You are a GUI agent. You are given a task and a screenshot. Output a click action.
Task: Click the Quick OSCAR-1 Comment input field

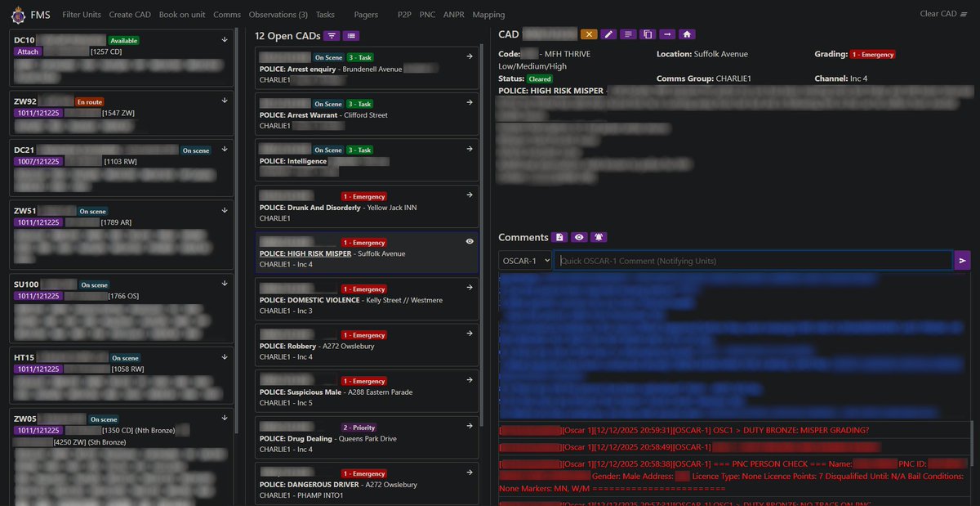tap(753, 261)
